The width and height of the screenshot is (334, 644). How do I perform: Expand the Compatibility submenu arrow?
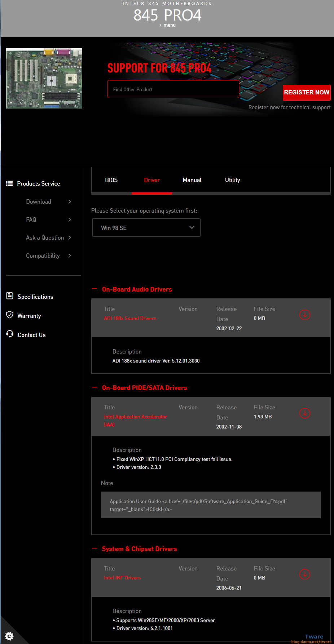[x=70, y=256]
